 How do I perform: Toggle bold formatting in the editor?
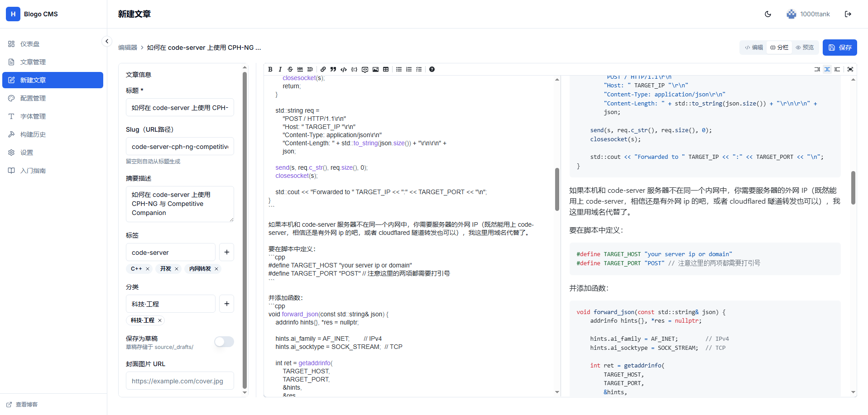270,69
